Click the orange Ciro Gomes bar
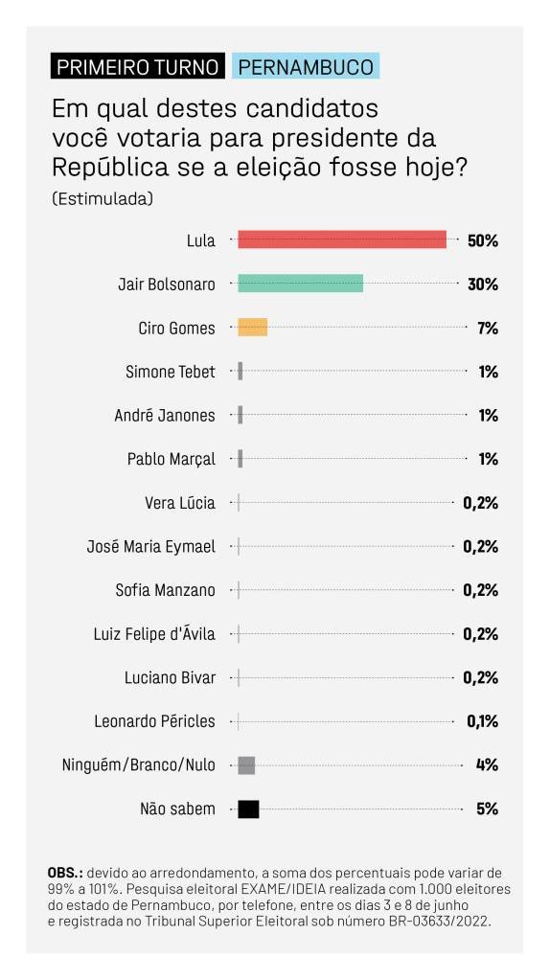Screen dimensions: 550x980 pyautogui.click(x=253, y=327)
